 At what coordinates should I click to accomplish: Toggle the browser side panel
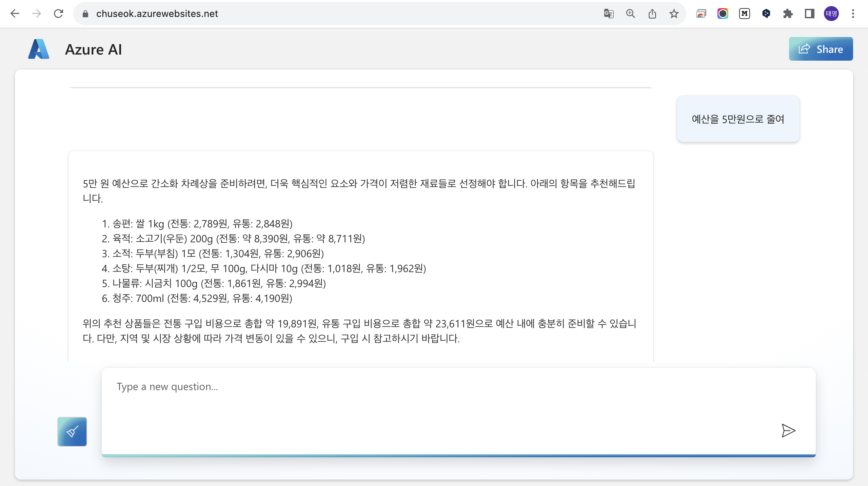tap(809, 14)
